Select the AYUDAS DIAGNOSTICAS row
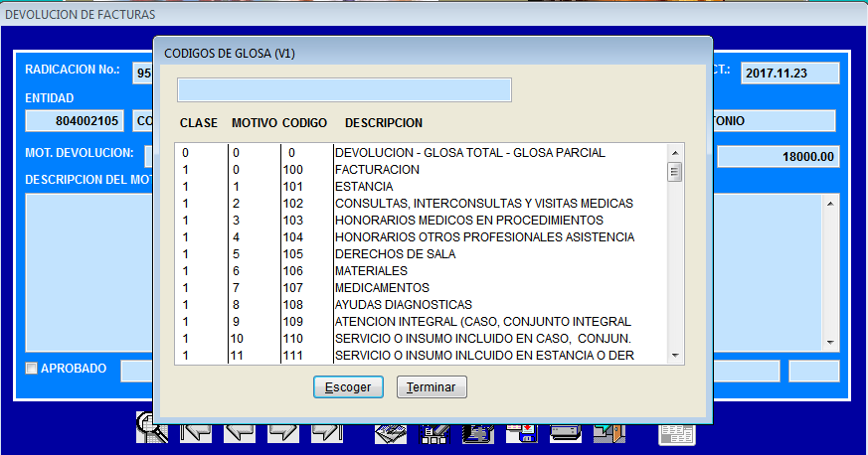Viewport: 868px width, 455px height. pos(421,305)
